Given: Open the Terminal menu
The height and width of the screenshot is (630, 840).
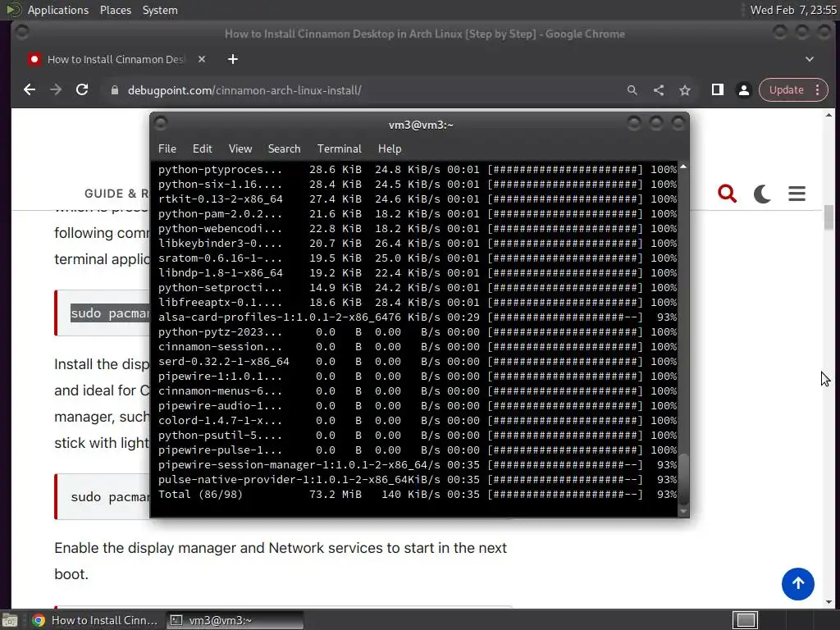Looking at the screenshot, I should coord(339,148).
